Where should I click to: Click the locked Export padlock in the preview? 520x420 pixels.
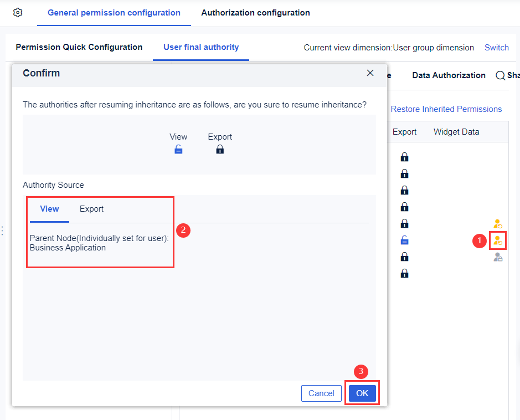(220, 149)
